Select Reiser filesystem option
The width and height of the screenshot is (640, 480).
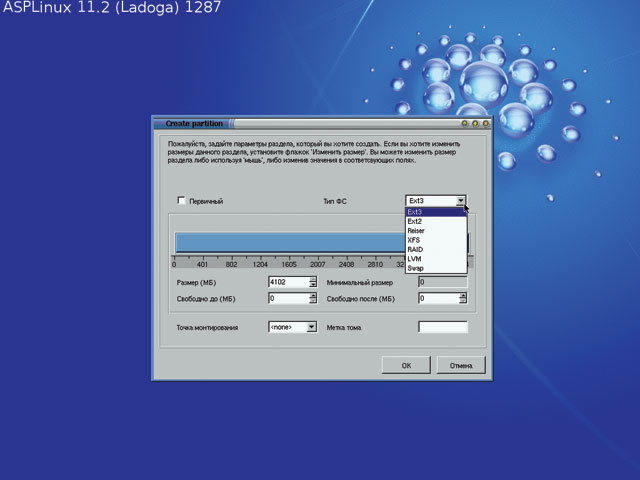point(436,231)
